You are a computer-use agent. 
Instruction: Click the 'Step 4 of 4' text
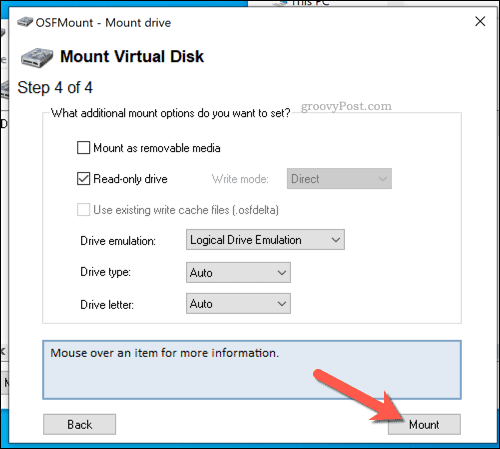coord(55,88)
